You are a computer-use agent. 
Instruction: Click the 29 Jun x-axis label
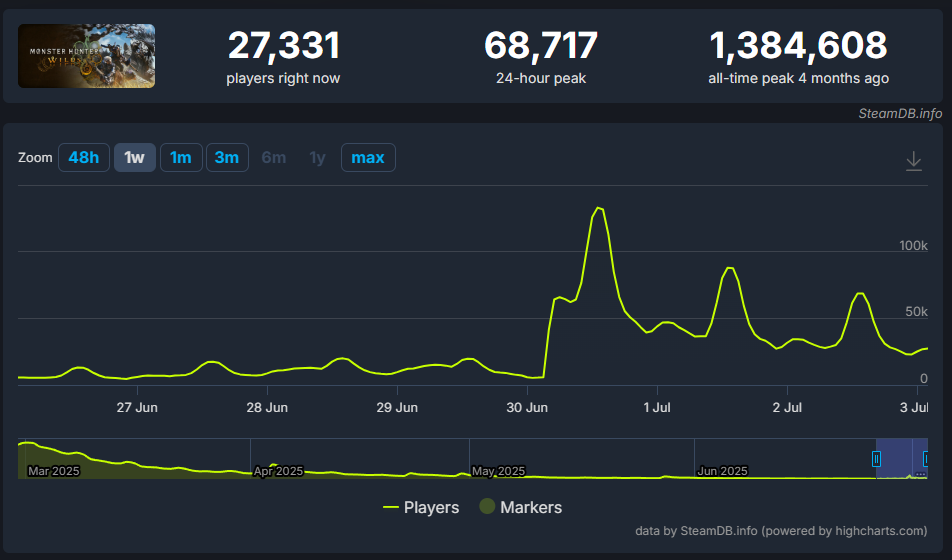tap(397, 407)
